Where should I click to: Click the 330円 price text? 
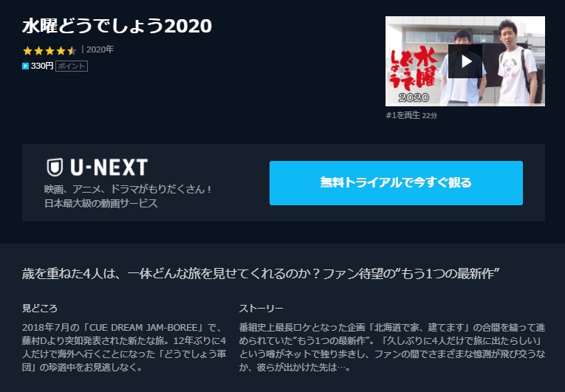pos(42,66)
